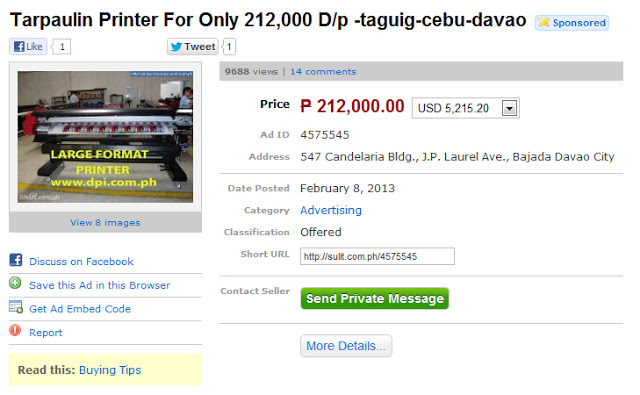Open the 14 comments link
Image resolution: width=640 pixels, height=395 pixels.
[x=323, y=72]
